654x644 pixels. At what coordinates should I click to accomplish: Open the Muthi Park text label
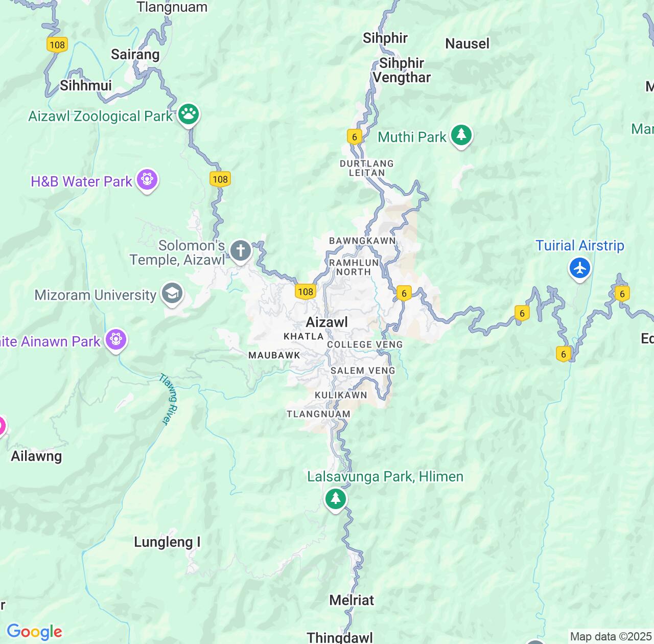click(412, 137)
